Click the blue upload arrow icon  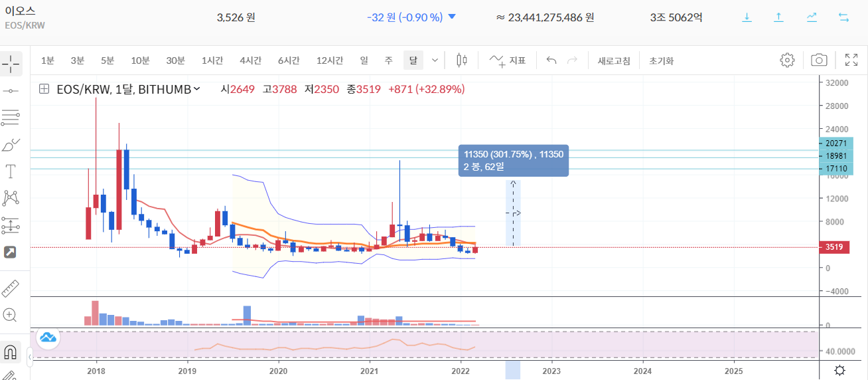tap(779, 17)
